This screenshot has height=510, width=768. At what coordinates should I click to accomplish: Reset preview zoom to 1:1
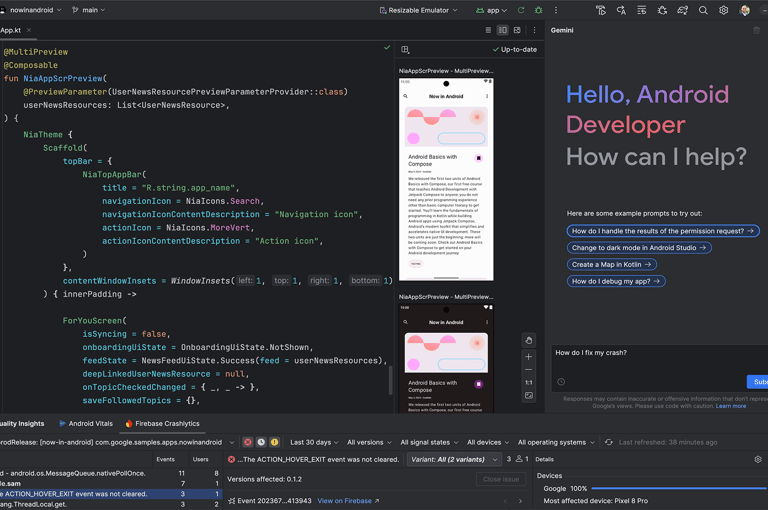coord(529,382)
